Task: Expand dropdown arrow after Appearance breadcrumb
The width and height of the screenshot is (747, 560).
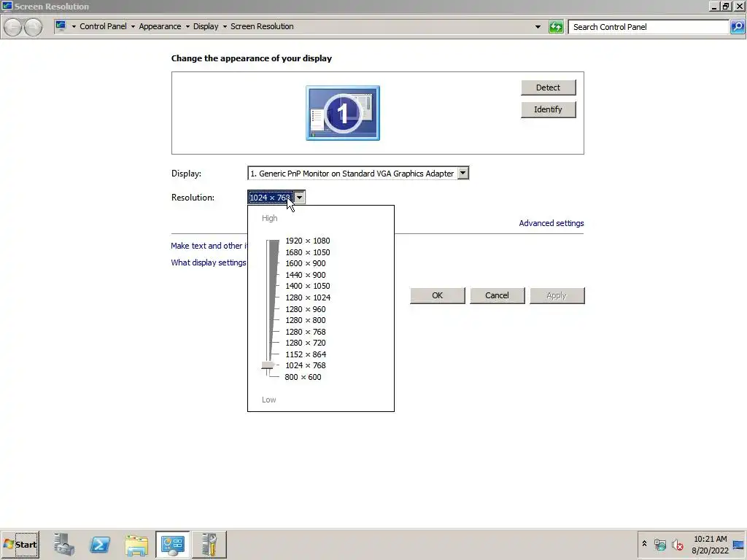Action: click(x=187, y=27)
